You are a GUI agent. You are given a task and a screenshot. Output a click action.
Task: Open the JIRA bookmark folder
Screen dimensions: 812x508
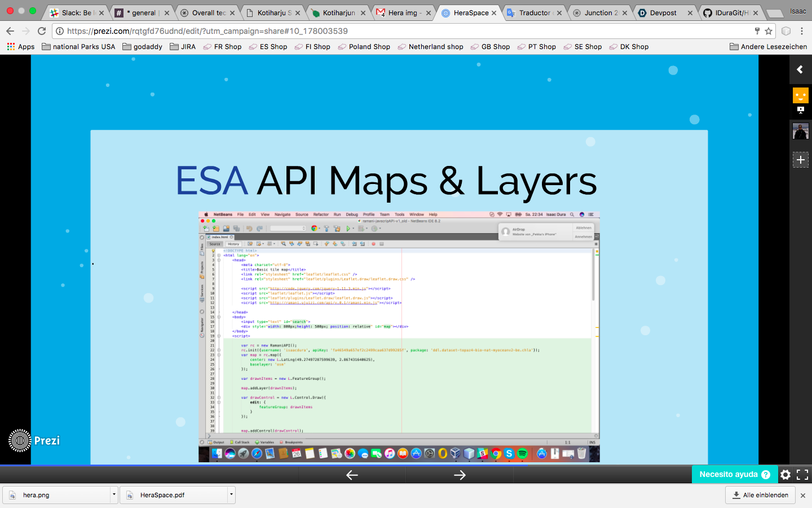click(183, 47)
